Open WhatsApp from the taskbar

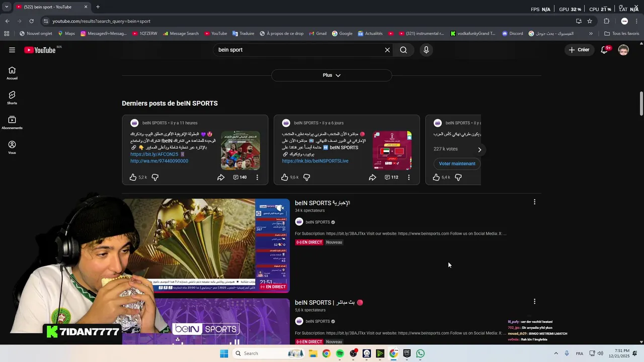420,353
